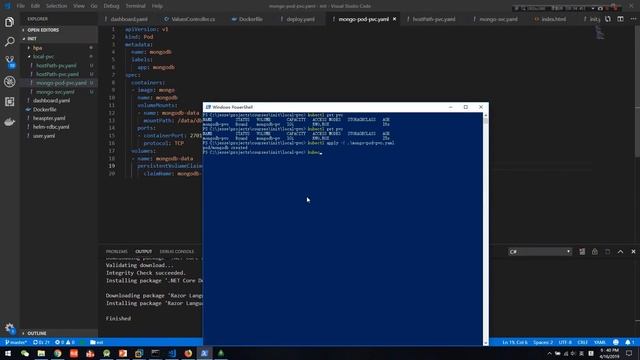640x360 pixels.
Task: Open the Debug view icon
Action: tap(9, 82)
